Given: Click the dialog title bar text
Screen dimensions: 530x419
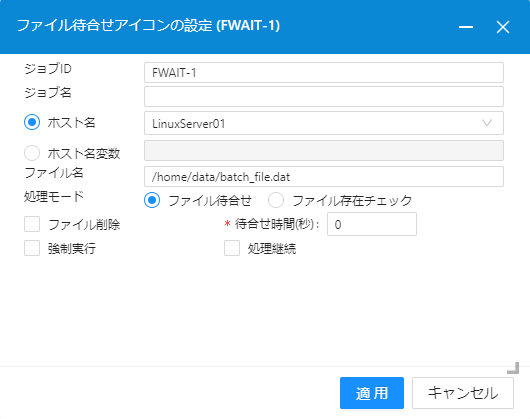Looking at the screenshot, I should (148, 26).
